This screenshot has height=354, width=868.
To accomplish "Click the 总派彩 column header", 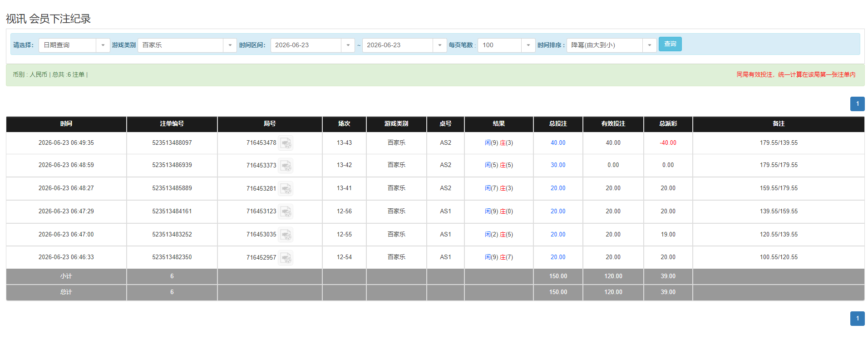I will click(x=668, y=124).
